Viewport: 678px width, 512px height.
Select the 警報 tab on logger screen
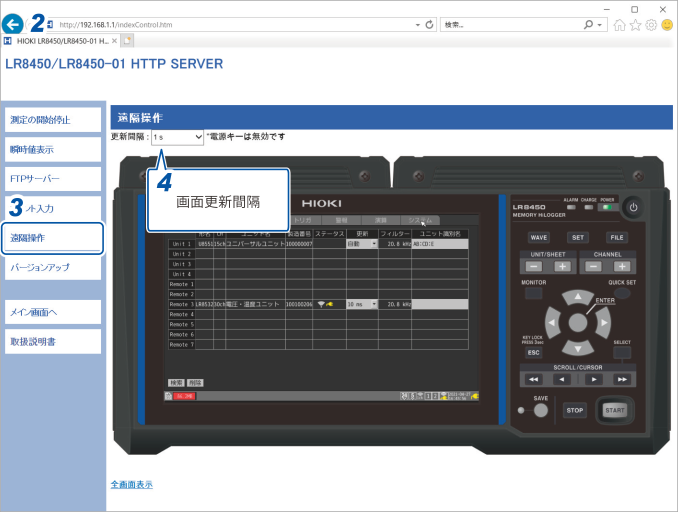[342, 220]
